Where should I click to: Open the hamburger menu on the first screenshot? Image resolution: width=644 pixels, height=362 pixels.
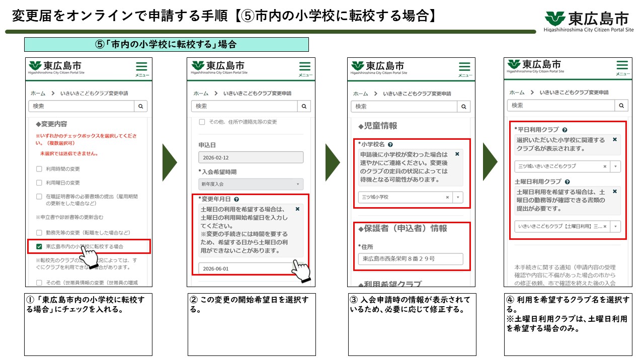[x=141, y=67]
